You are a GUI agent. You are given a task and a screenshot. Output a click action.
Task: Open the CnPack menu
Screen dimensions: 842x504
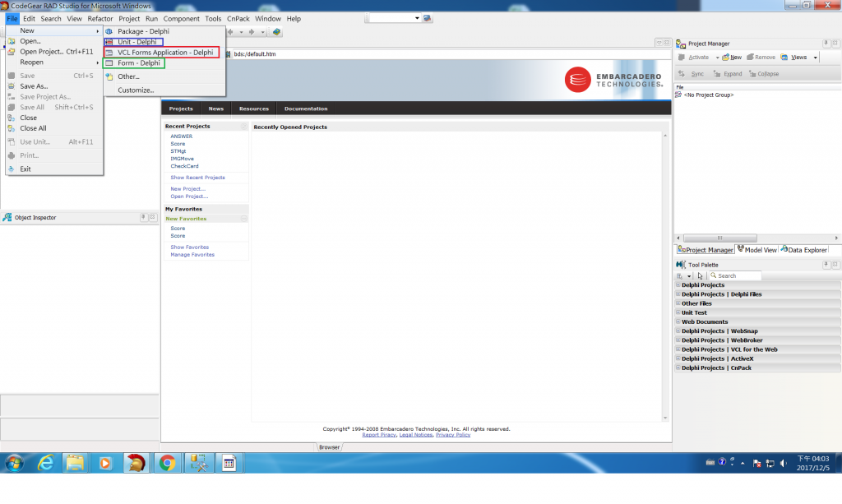click(238, 18)
